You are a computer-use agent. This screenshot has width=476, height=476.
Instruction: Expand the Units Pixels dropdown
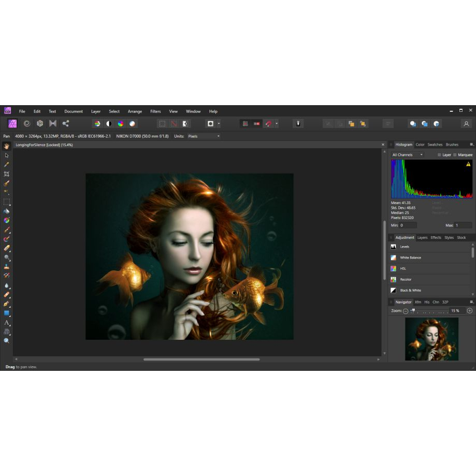(204, 136)
